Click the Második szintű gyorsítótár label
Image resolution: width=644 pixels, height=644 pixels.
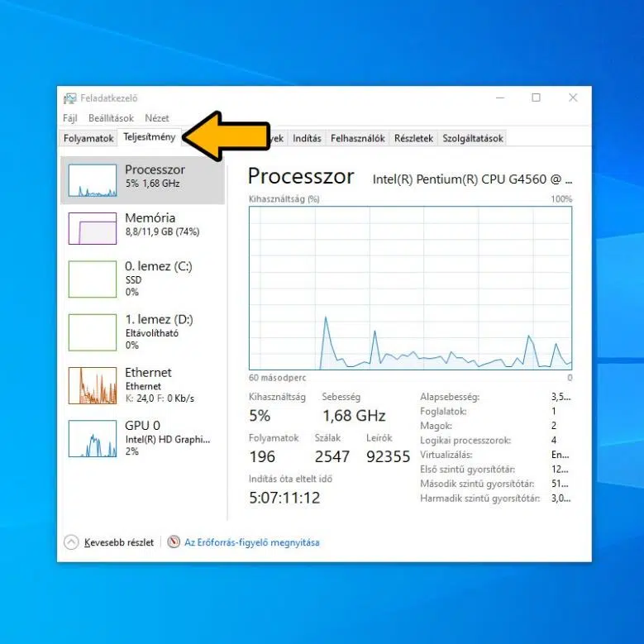pyautogui.click(x=477, y=484)
